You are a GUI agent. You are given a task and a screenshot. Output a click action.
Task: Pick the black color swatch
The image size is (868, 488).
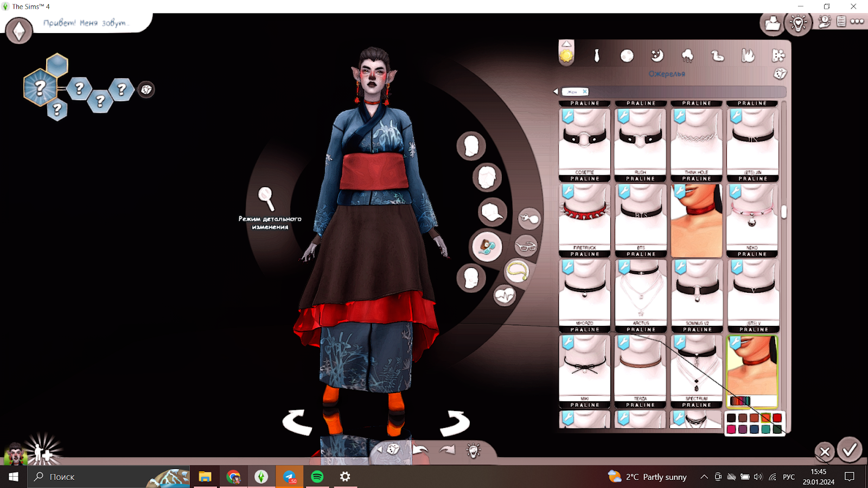coord(731,418)
